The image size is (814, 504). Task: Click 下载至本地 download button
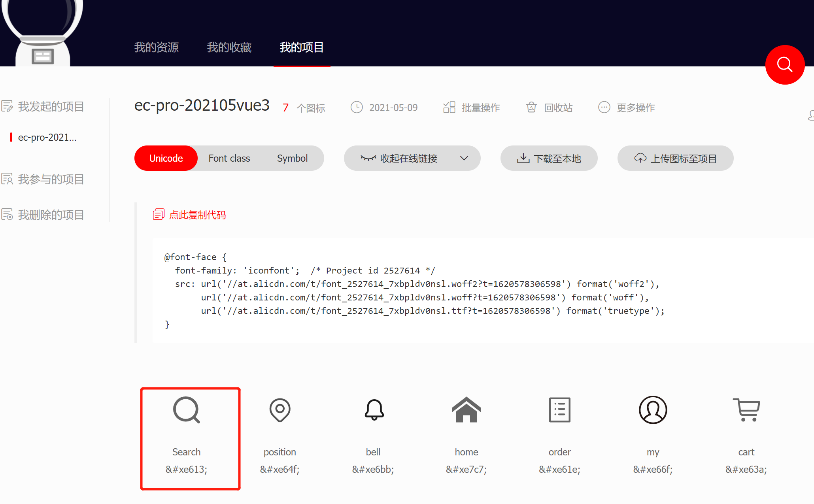pos(549,158)
